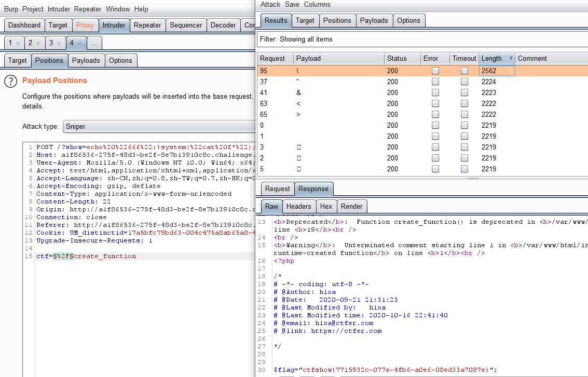Viewport: 588px width, 377px height.
Task: Click the results Filter bar
Action: pos(422,39)
